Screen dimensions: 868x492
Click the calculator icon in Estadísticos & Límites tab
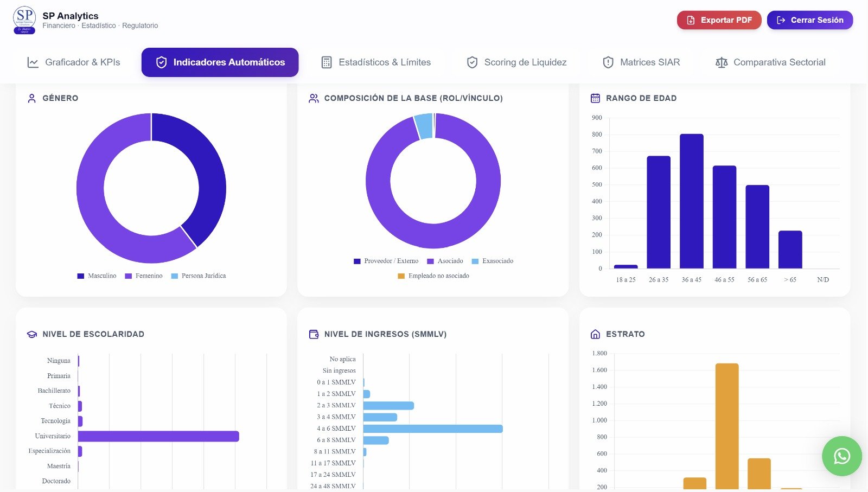pos(327,62)
